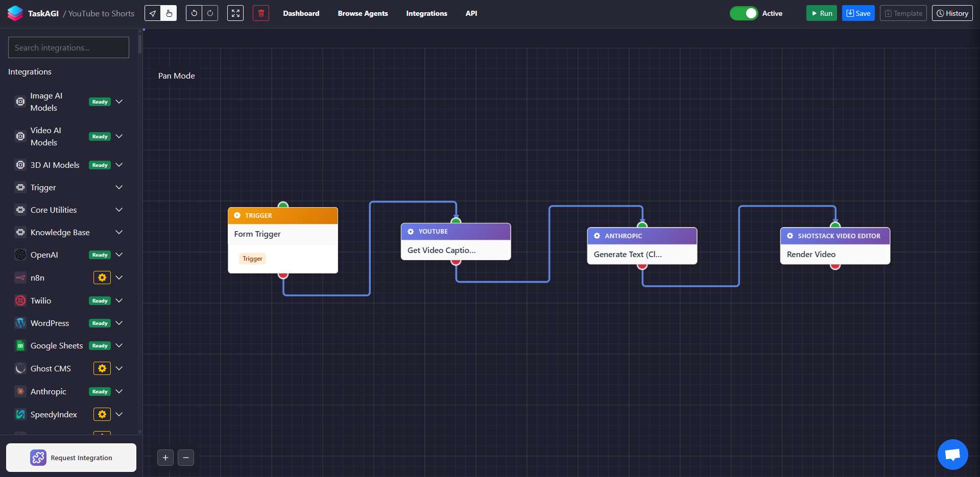The image size is (980, 477).
Task: Click the redo arrow icon
Action: (210, 13)
